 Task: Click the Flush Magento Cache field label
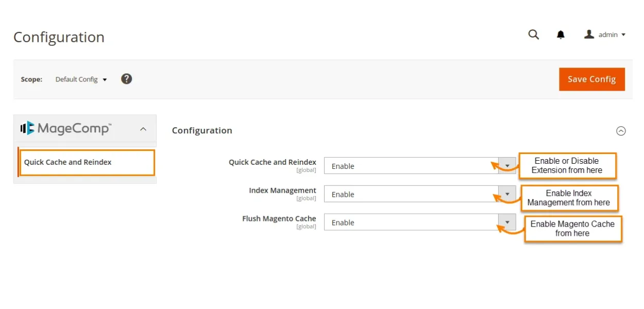coord(279,219)
